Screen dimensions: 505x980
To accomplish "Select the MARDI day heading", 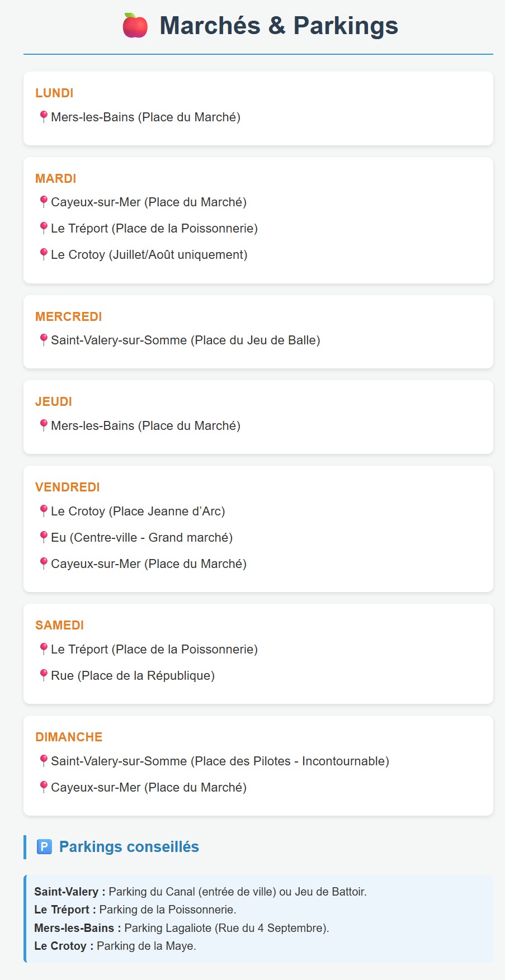I will (55, 178).
